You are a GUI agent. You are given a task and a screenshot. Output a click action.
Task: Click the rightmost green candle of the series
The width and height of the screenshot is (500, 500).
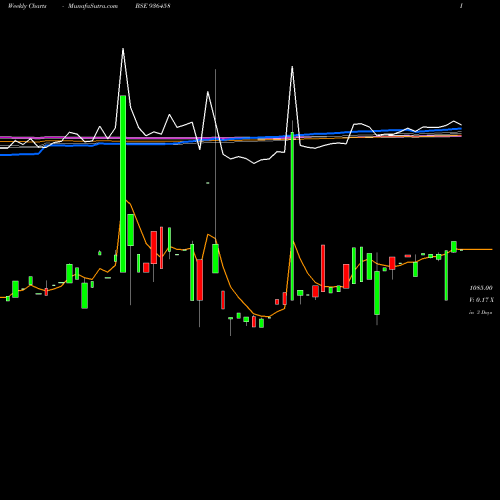point(454,247)
